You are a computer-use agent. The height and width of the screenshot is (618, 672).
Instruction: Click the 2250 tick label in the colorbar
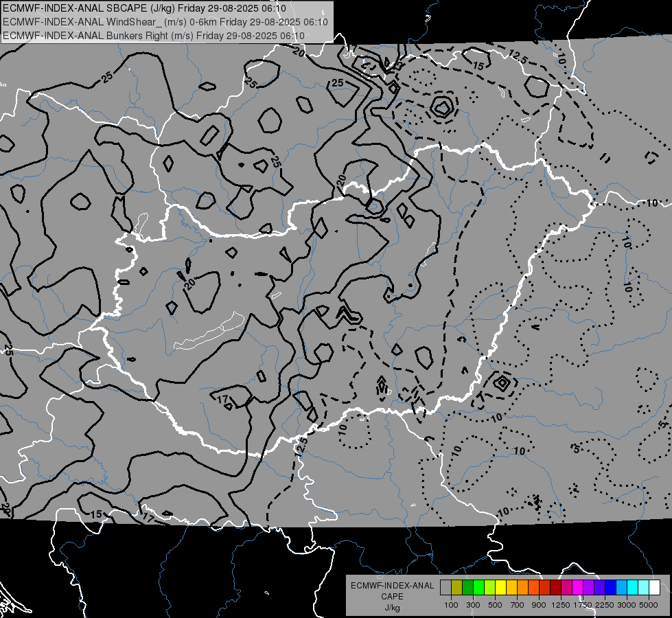605,605
